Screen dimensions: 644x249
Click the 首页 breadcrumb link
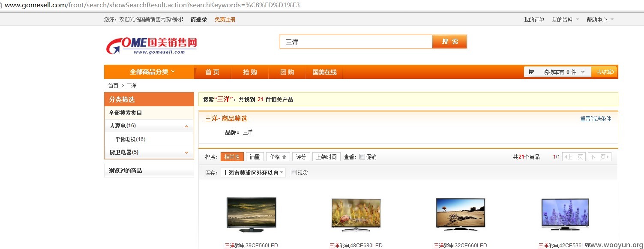coord(113,86)
